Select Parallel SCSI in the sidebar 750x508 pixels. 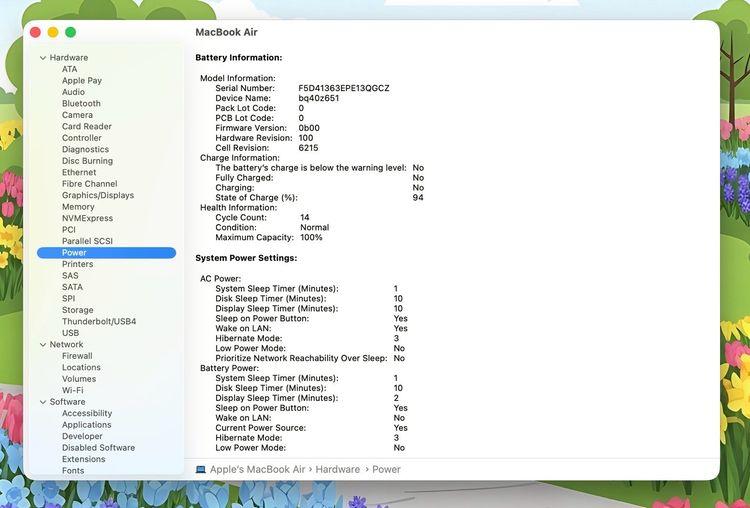(x=87, y=241)
